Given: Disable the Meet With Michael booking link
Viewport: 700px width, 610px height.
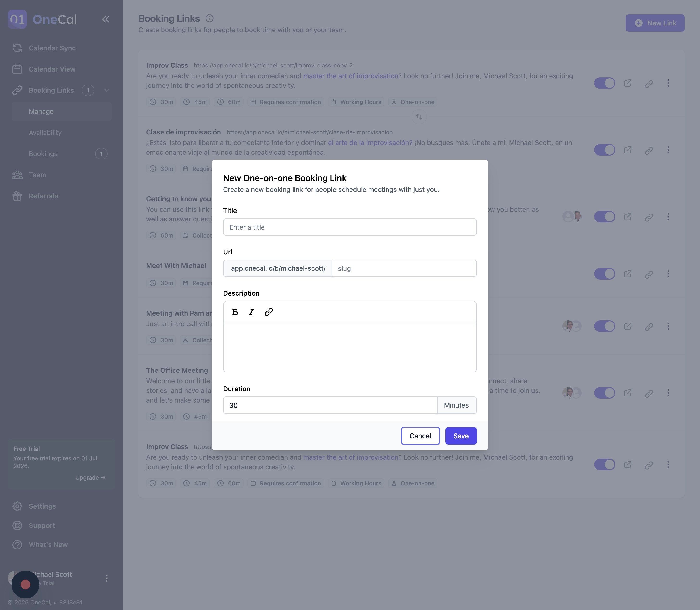Looking at the screenshot, I should pos(605,274).
